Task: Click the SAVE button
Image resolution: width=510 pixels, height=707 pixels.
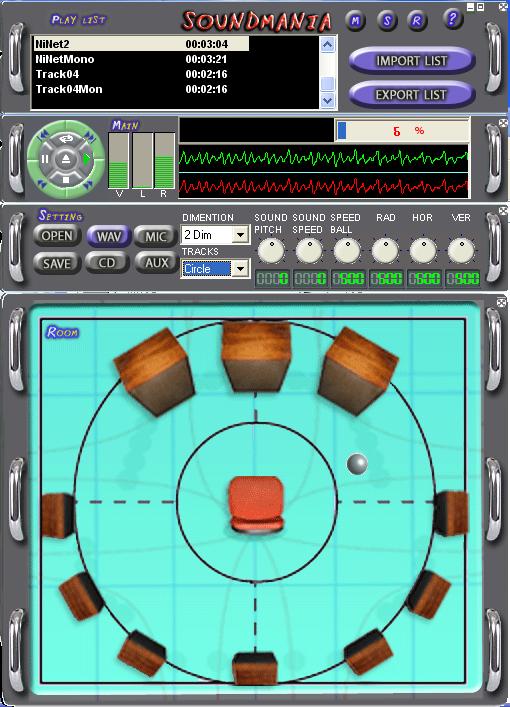Action: coord(57,263)
